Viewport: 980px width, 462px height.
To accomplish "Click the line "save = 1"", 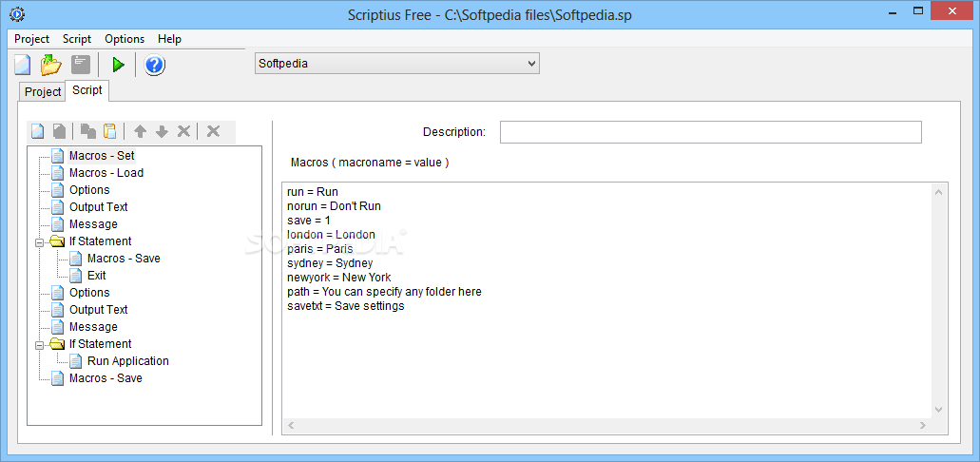I will coord(309,221).
